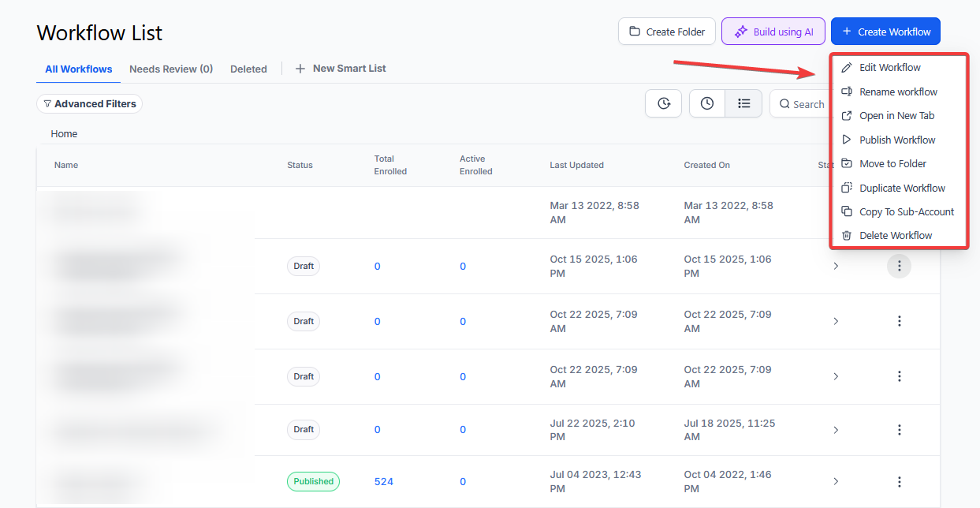The width and height of the screenshot is (980, 508).
Task: Switch to the Needs Review tab
Action: pos(170,69)
